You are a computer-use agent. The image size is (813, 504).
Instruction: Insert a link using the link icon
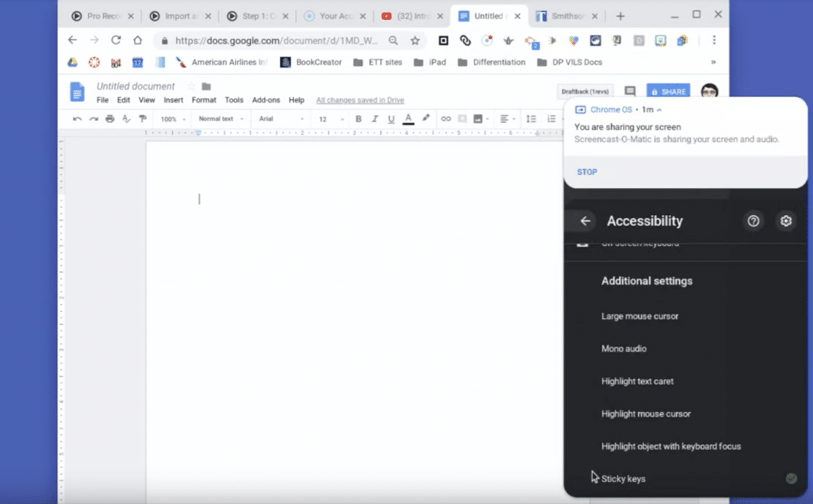coord(445,119)
